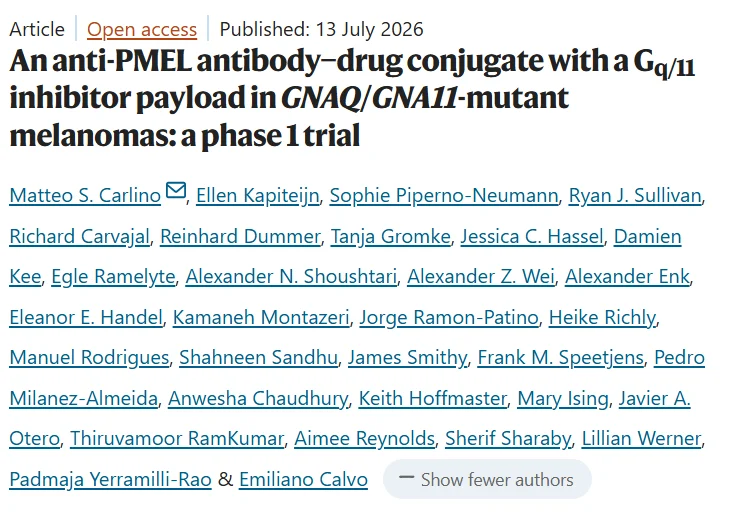View Anwesha Chaudhury author info
732x521 pixels.
[x=258, y=399]
